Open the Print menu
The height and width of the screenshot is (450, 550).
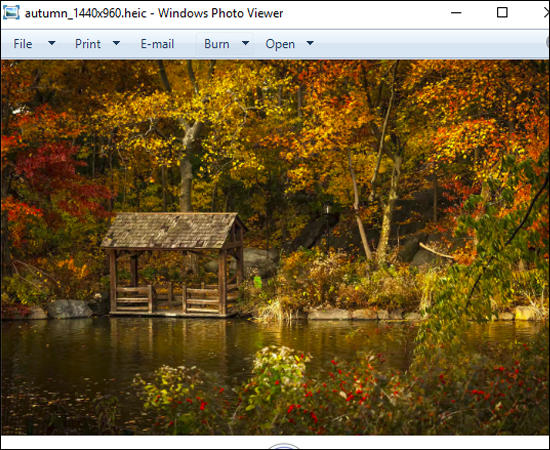tap(88, 44)
